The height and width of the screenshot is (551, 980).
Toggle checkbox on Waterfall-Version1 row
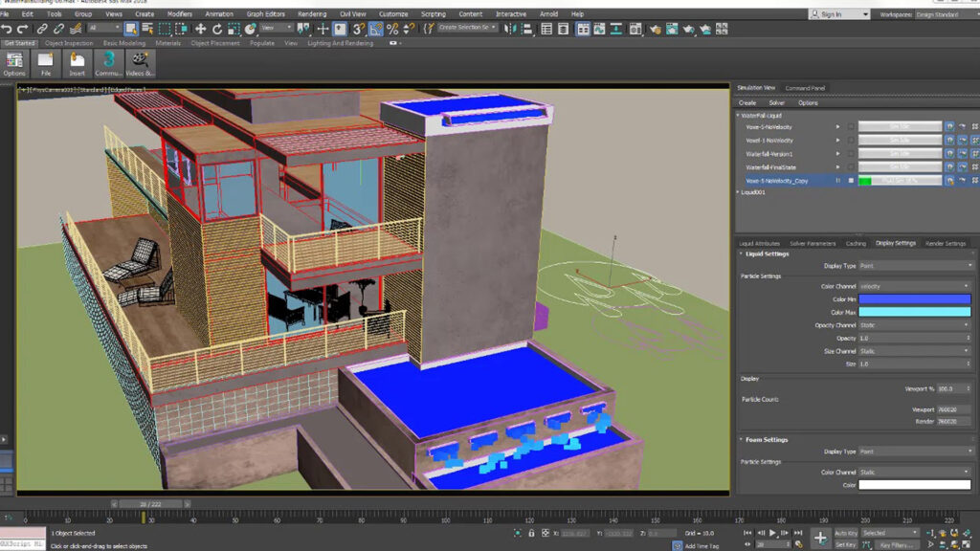tap(851, 154)
